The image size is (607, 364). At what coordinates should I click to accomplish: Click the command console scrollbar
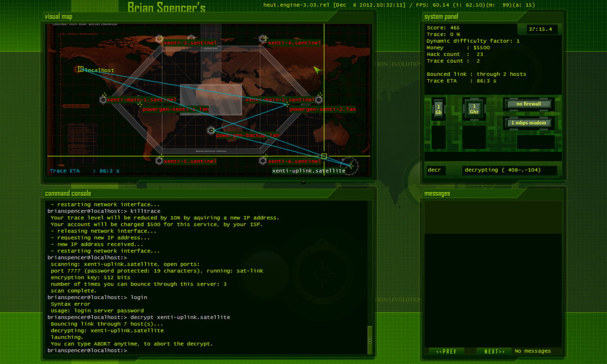click(370, 338)
